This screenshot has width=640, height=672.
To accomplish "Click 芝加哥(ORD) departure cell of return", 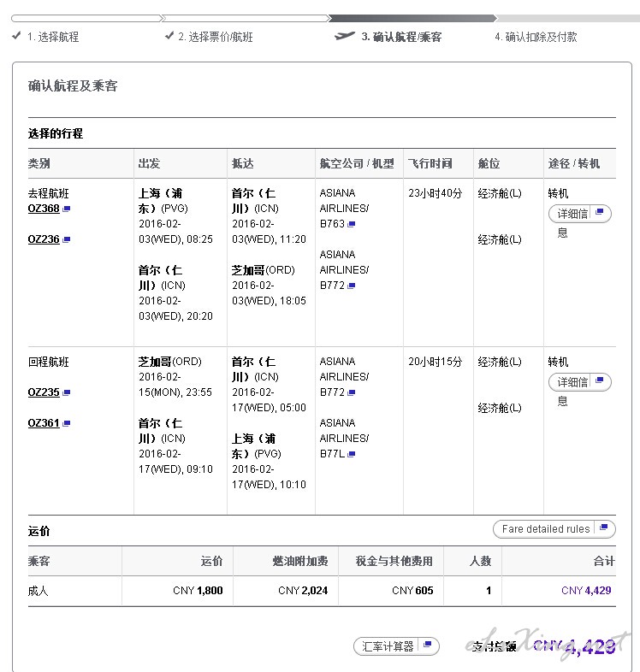I will tap(170, 362).
